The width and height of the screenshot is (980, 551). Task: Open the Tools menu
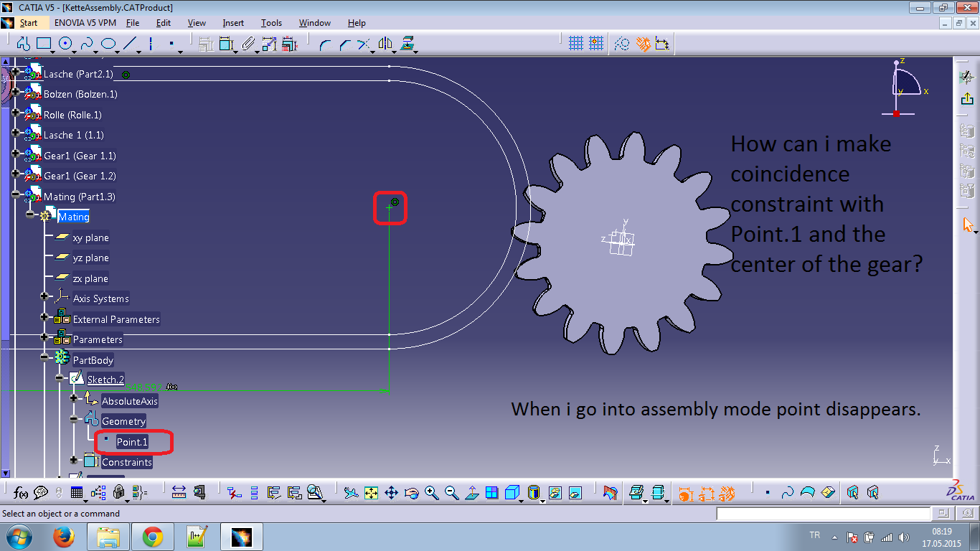pos(271,22)
